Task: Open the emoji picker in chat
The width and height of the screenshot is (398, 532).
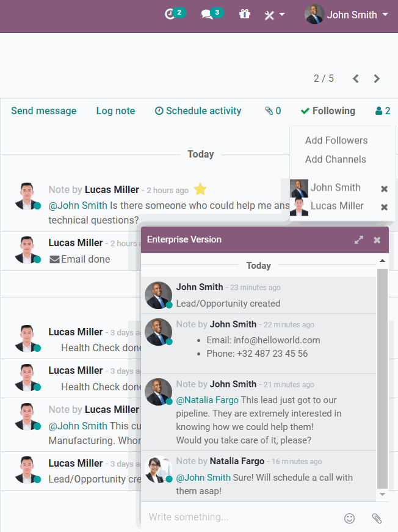Action: (x=350, y=518)
